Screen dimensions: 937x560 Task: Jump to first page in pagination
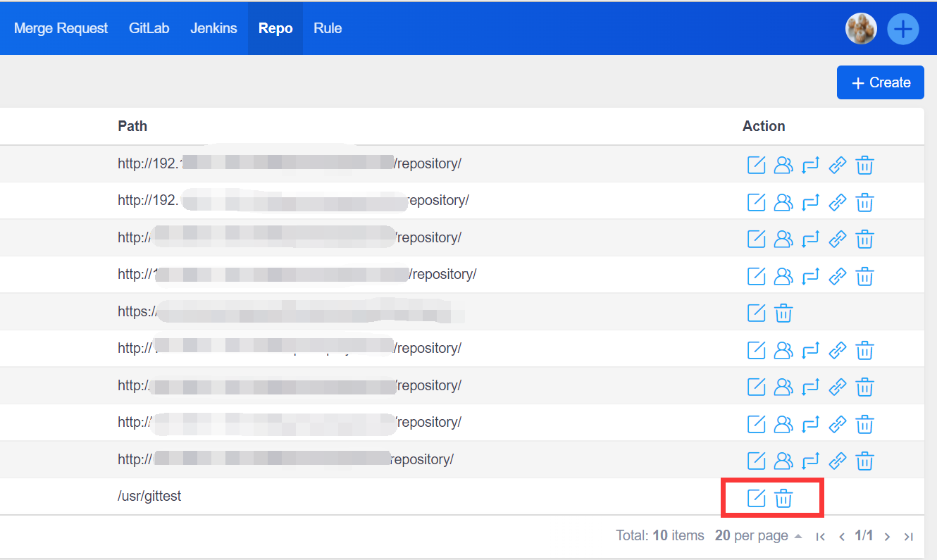point(820,537)
